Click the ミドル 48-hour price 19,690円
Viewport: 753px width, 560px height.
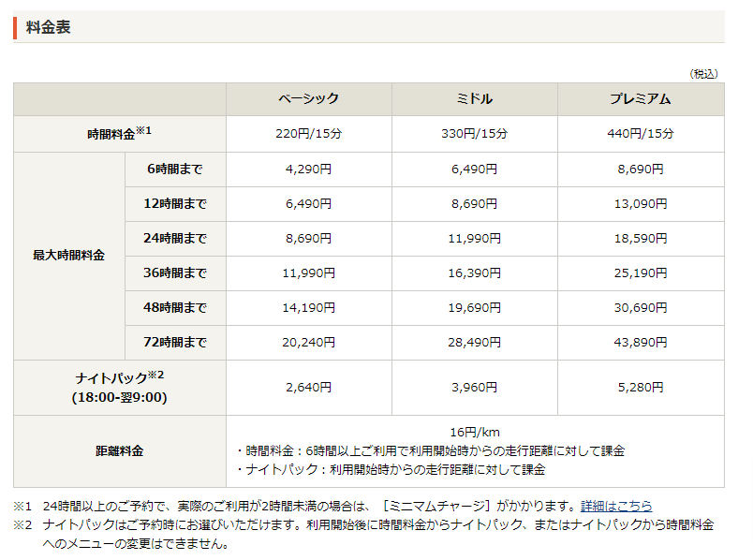pyautogui.click(x=474, y=308)
